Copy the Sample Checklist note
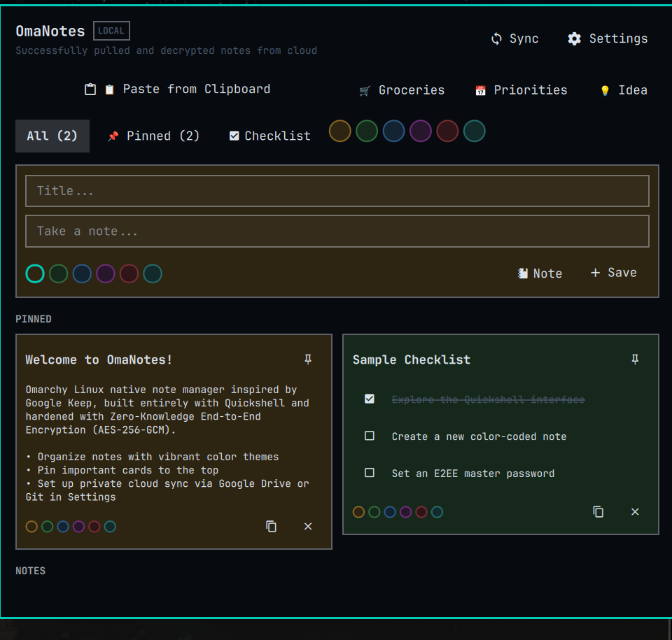 click(x=598, y=511)
